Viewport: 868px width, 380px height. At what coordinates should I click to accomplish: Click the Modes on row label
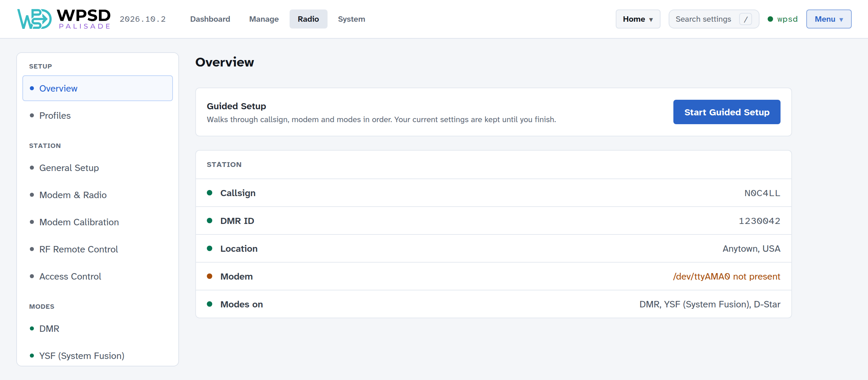[241, 304]
